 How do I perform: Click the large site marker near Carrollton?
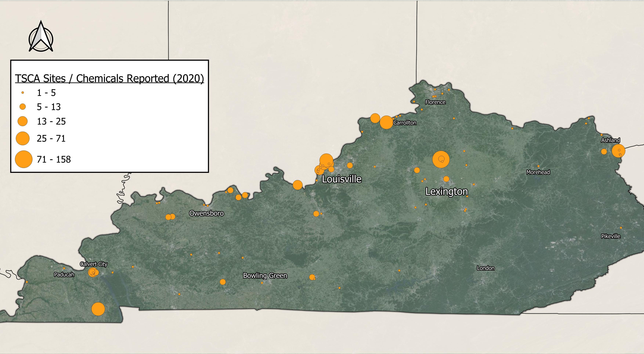click(x=386, y=122)
